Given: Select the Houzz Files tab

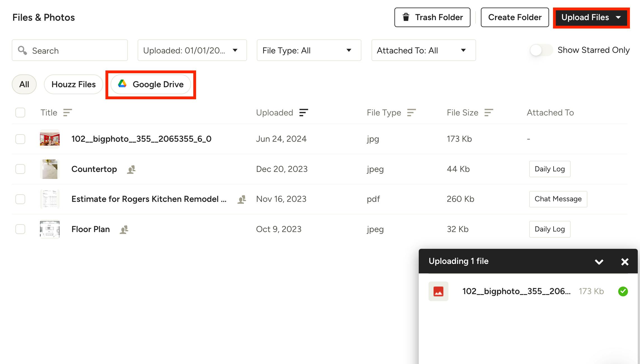Looking at the screenshot, I should [74, 84].
